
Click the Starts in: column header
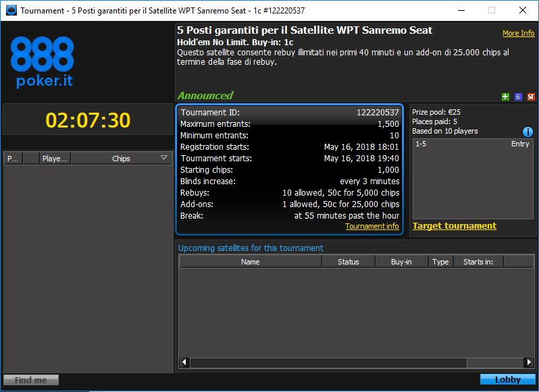click(478, 262)
